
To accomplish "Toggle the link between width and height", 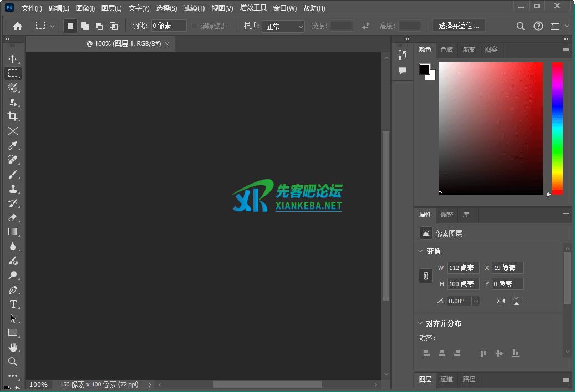I will point(425,276).
